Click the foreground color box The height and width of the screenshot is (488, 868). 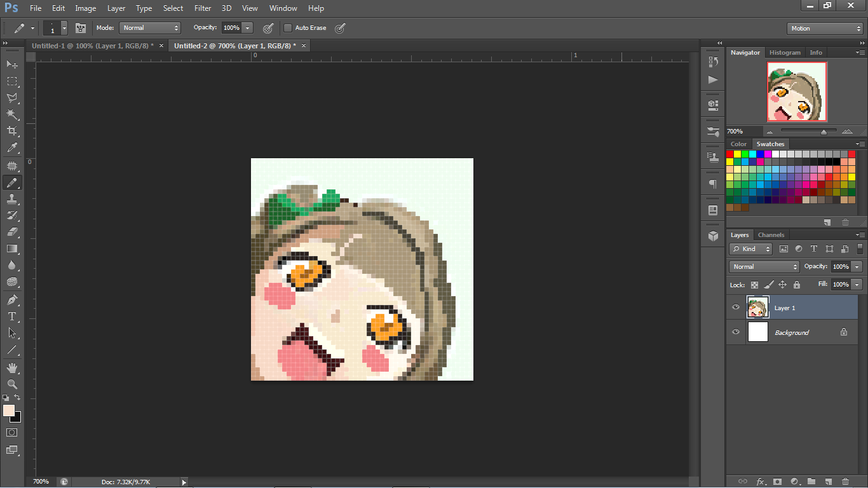tap(9, 410)
